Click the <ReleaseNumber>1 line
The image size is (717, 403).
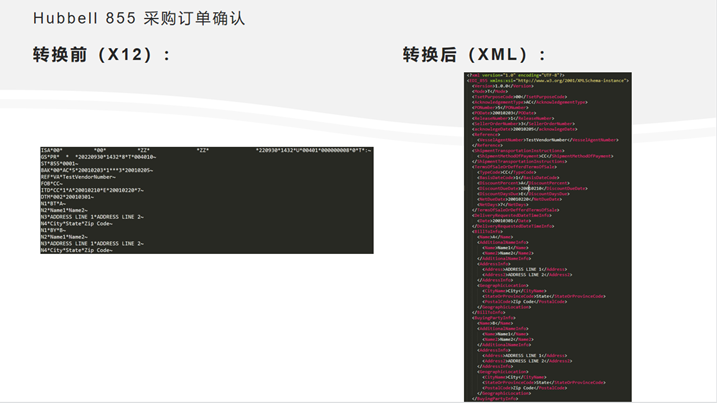[x=513, y=118]
